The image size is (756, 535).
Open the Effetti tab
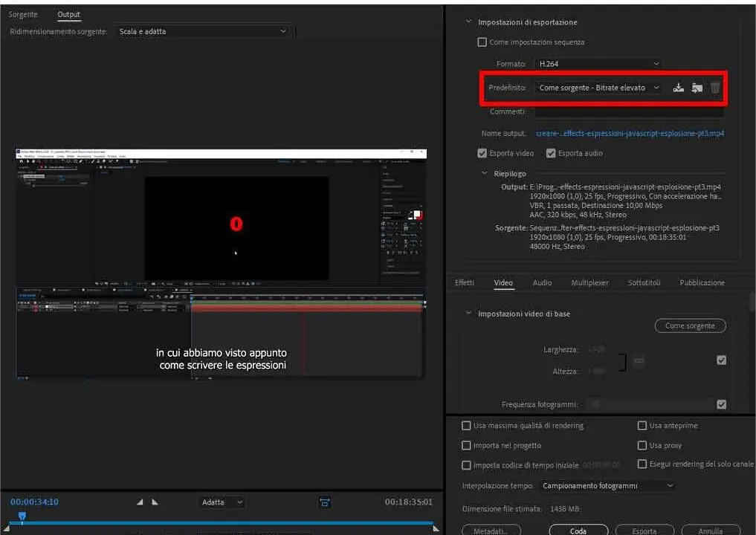(465, 283)
